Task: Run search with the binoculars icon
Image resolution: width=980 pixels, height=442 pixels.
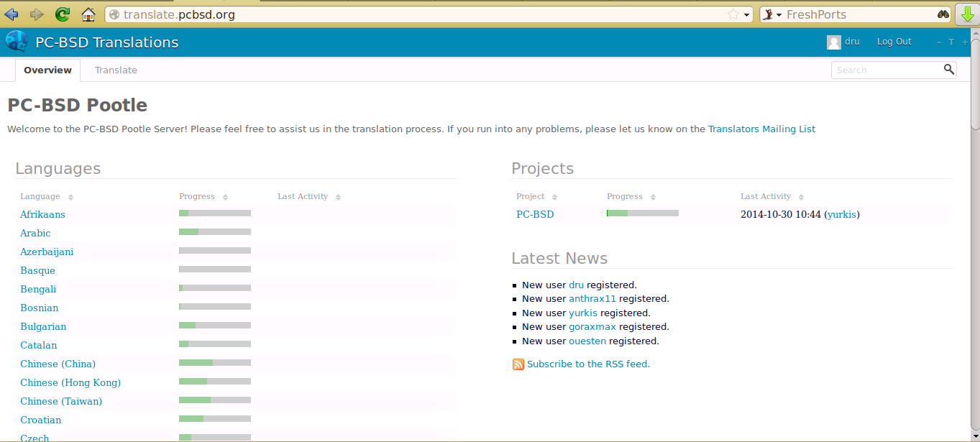Action: (x=943, y=14)
